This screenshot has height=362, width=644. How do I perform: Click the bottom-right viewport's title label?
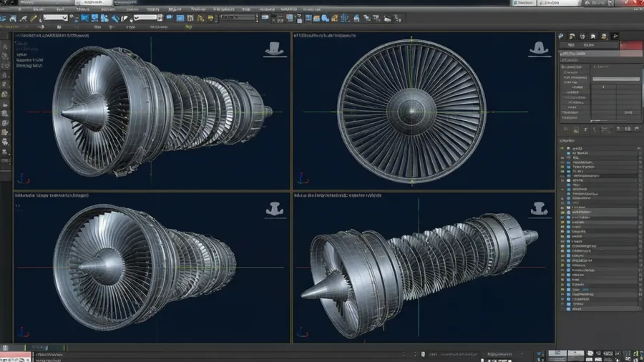pyautogui.click(x=338, y=195)
